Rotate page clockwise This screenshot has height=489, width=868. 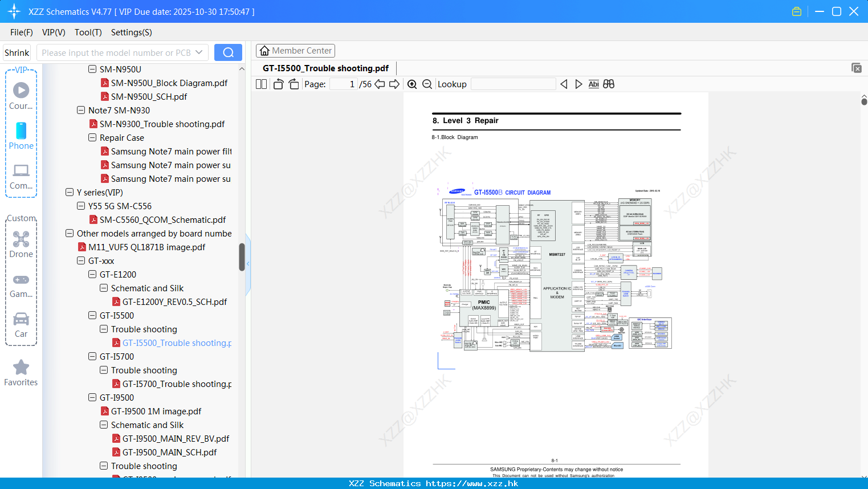[294, 84]
